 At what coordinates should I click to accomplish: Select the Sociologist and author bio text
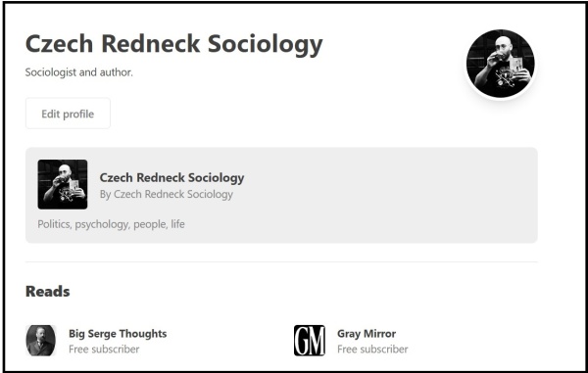pyautogui.click(x=79, y=71)
